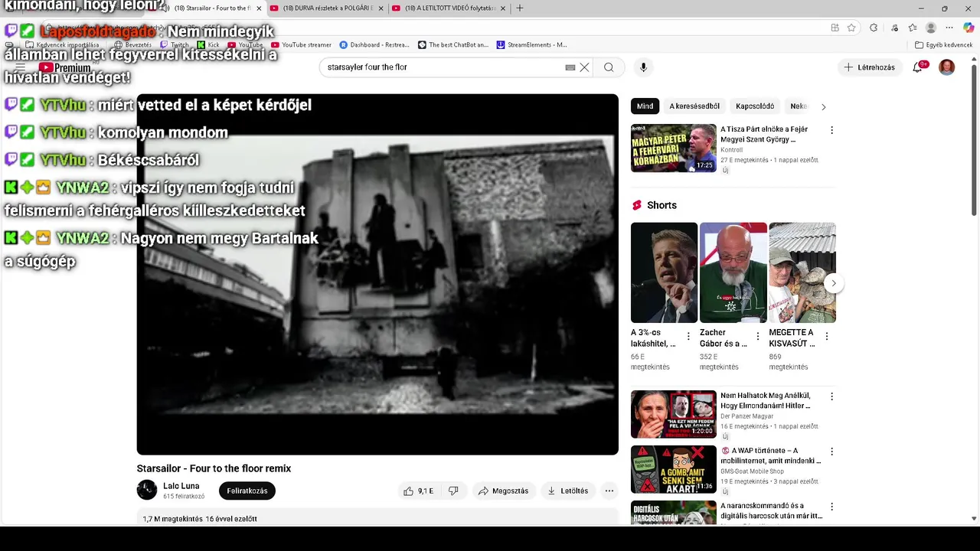Open the A 3%-os lakáshitel short
Viewport: 980px width, 551px height.
(x=664, y=272)
